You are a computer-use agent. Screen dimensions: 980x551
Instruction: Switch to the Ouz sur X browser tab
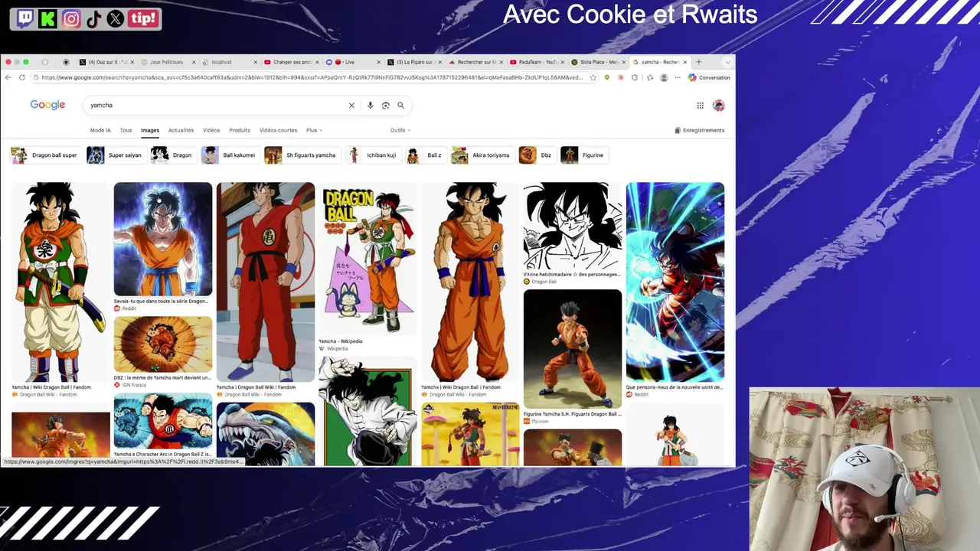(105, 62)
